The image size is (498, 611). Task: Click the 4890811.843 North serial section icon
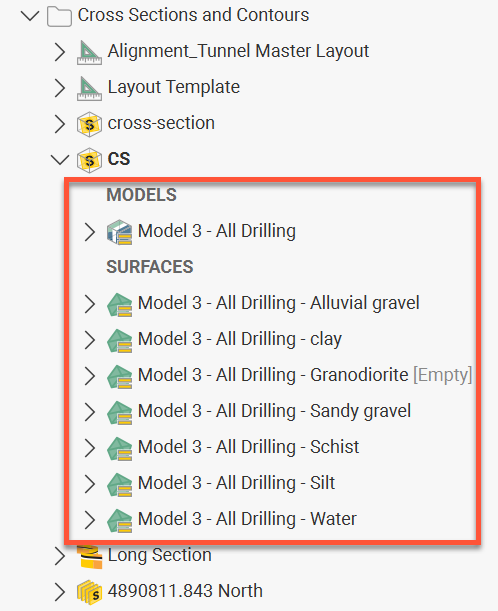pos(89,592)
